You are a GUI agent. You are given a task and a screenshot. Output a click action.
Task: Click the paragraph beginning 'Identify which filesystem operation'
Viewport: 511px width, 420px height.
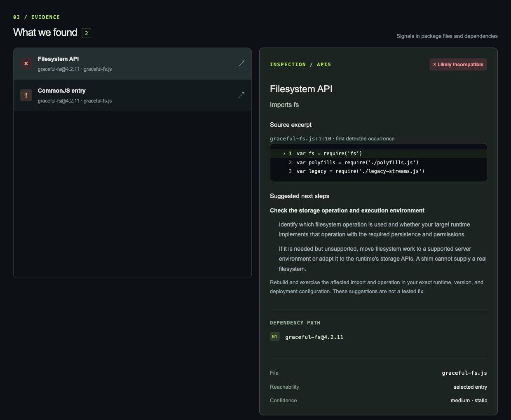click(x=375, y=229)
